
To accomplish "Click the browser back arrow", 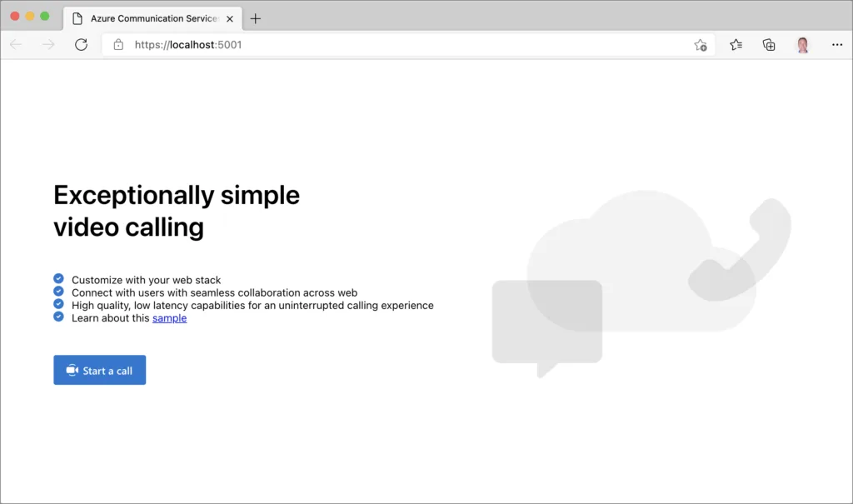I will [16, 45].
